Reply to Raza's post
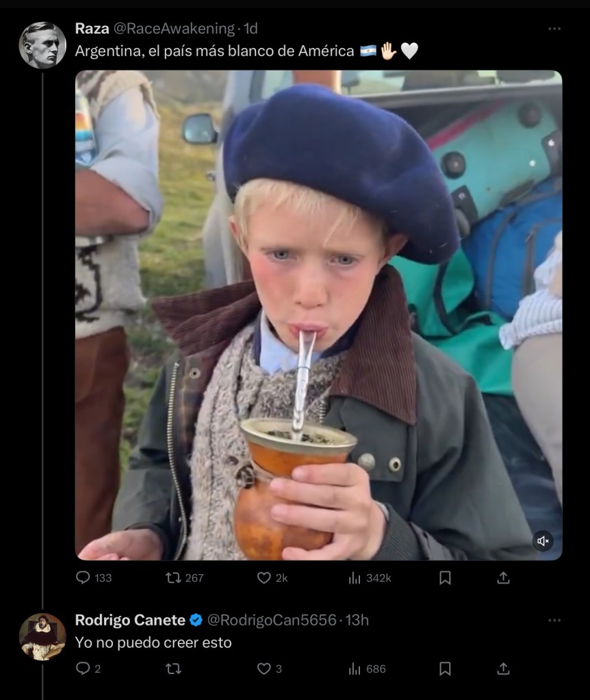The image size is (590, 700). pyautogui.click(x=83, y=578)
